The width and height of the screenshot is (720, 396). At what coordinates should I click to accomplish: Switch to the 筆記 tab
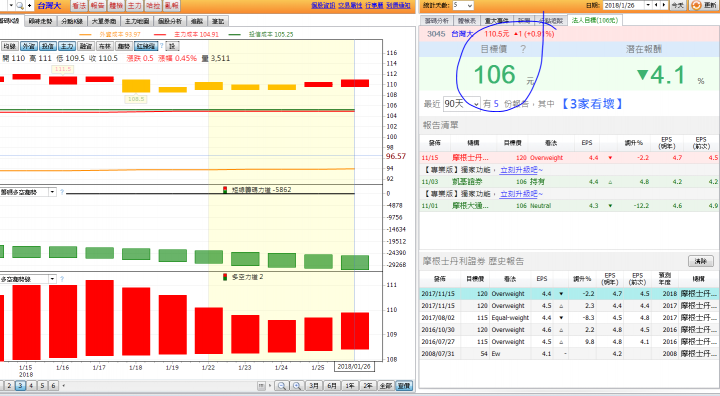218,21
